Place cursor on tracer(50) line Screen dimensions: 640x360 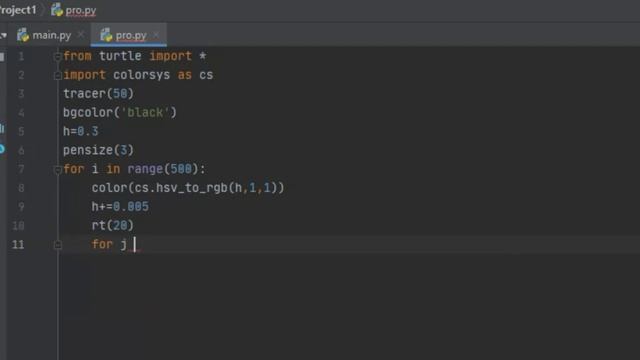point(98,94)
